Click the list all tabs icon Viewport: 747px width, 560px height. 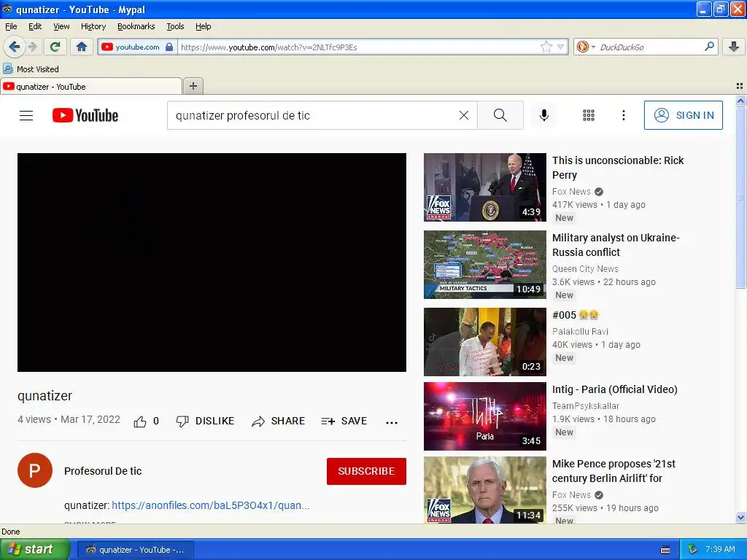(740, 86)
